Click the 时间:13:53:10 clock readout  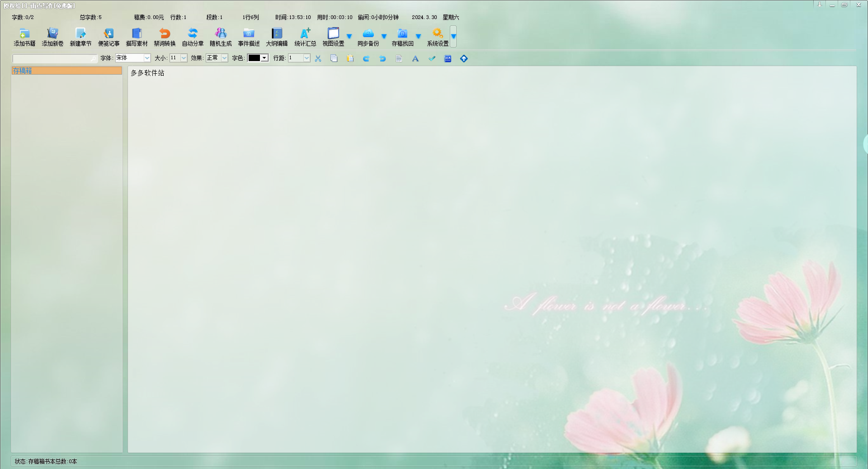tap(293, 17)
